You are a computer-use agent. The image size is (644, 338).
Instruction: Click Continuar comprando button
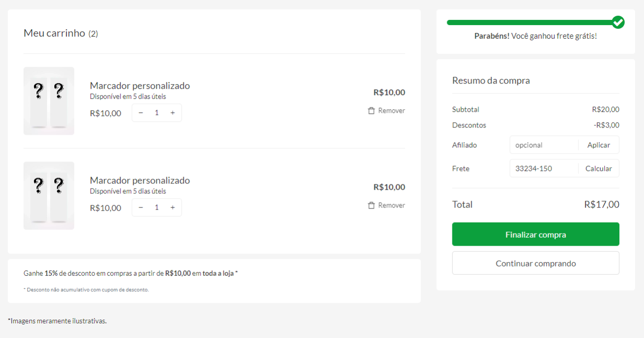(535, 263)
